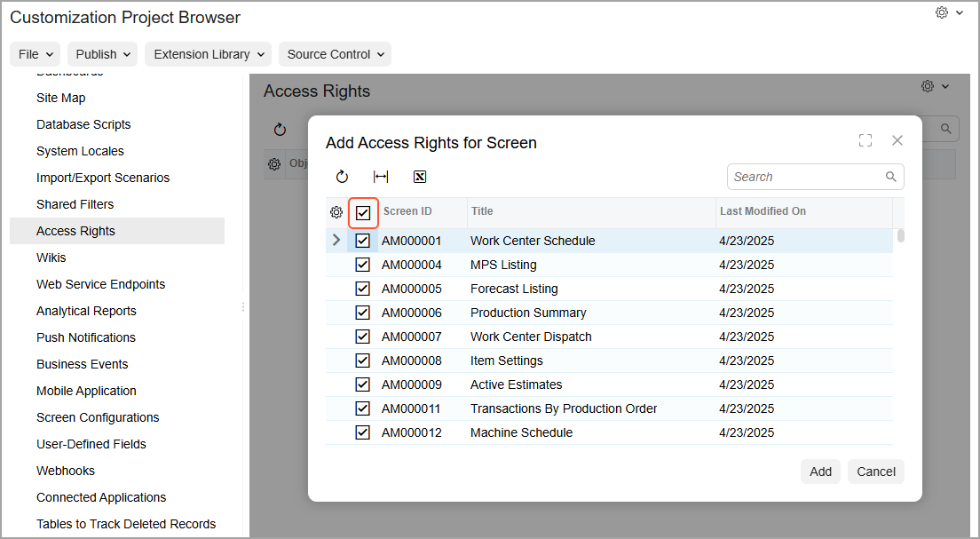Open the Publish dropdown menu
Image resolution: width=980 pixels, height=539 pixels.
point(102,54)
